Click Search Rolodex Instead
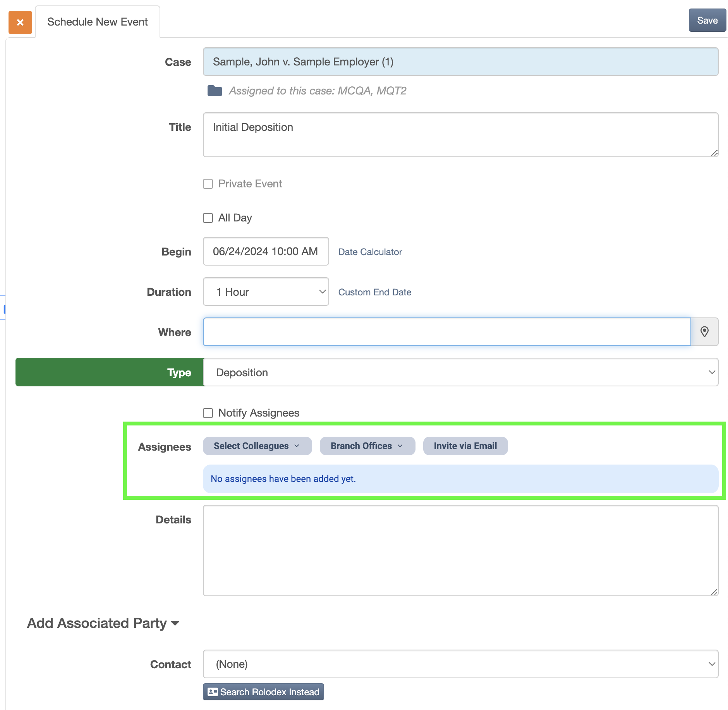 (x=263, y=692)
